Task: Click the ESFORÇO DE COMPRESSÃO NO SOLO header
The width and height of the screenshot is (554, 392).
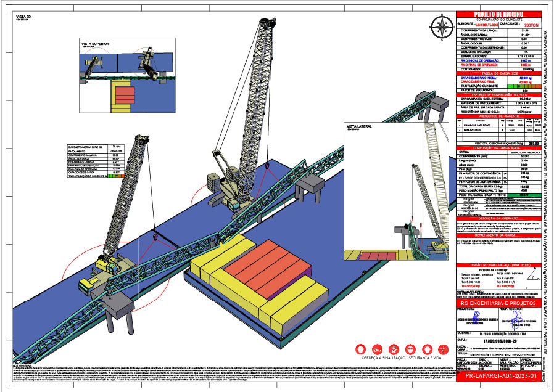Action: [x=498, y=94]
